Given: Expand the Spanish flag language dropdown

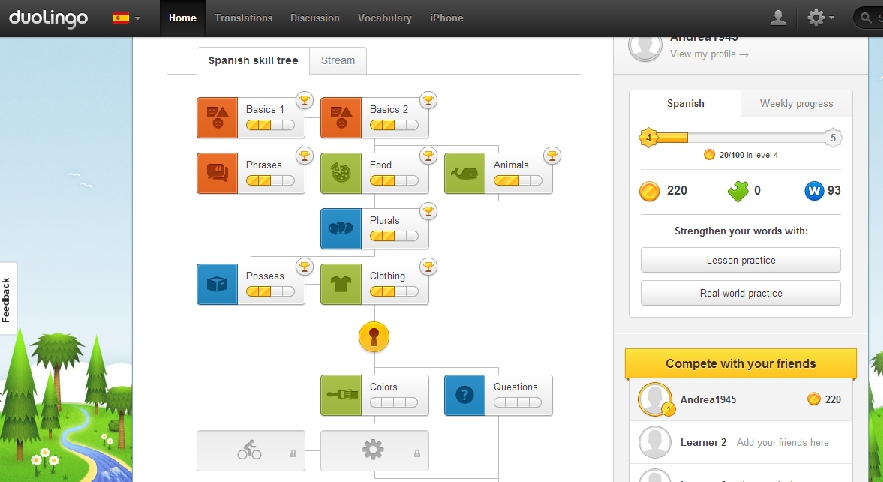Looking at the screenshot, I should click(x=127, y=18).
